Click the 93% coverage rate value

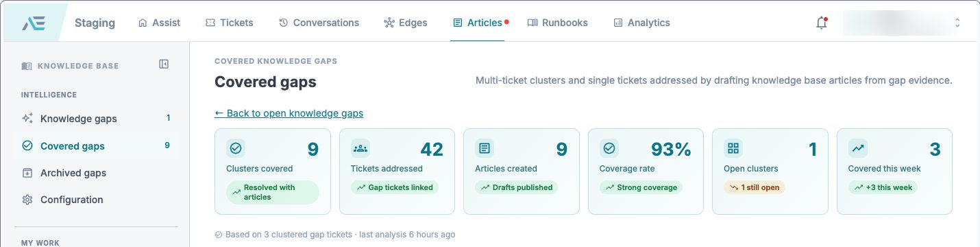671,149
